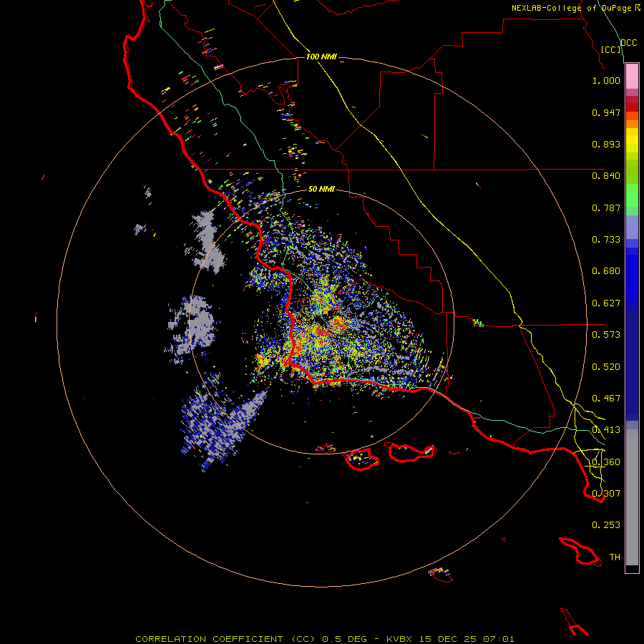Select the 0.680 legend value

(x=606, y=271)
